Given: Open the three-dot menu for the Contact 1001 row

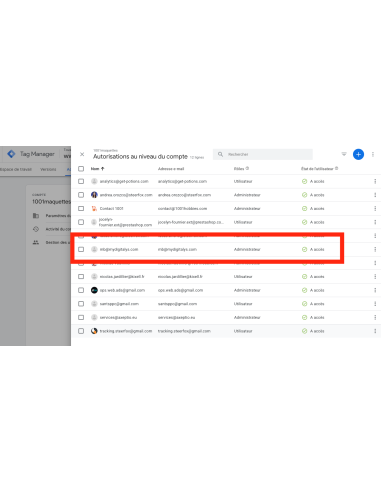Looking at the screenshot, I should (375, 209).
